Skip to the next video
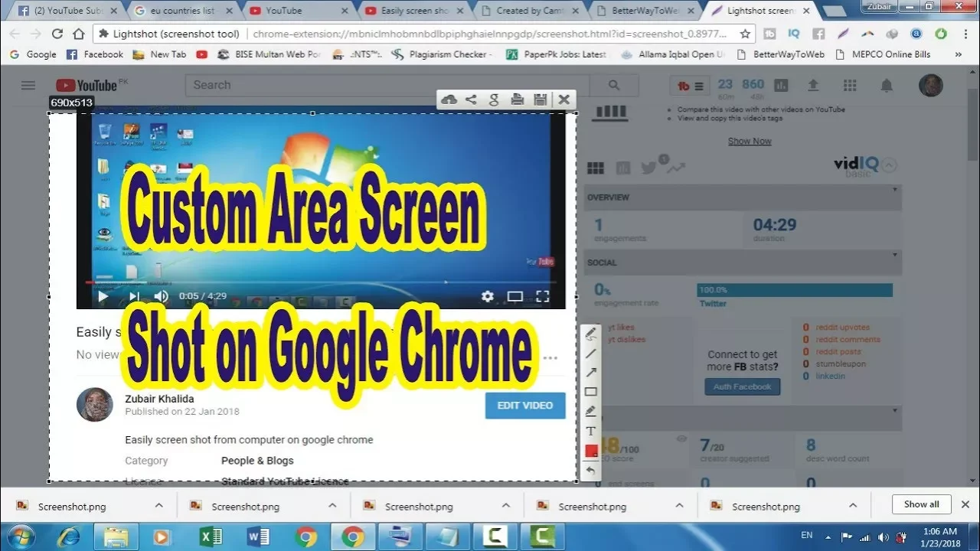Image resolution: width=980 pixels, height=551 pixels. [x=134, y=296]
